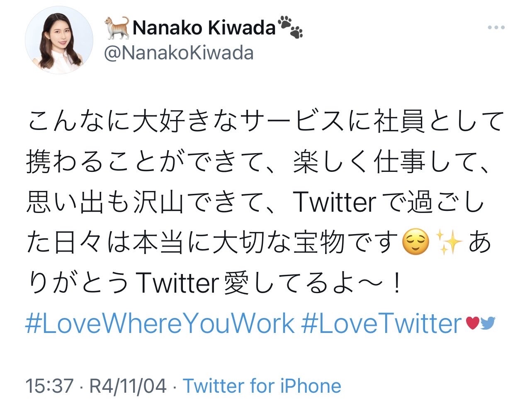The height and width of the screenshot is (406, 532).
Task: Tap the #LoveWhereYouWork hashtag
Action: pos(160,323)
